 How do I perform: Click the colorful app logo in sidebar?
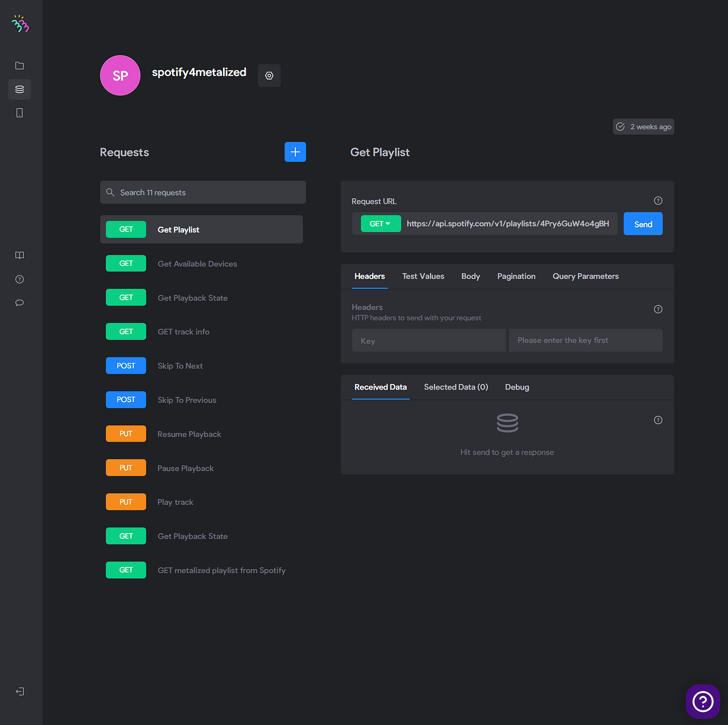tap(20, 23)
